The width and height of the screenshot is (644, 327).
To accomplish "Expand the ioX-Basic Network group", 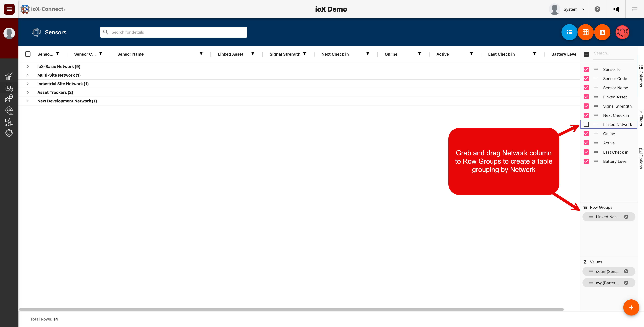I will [x=28, y=67].
